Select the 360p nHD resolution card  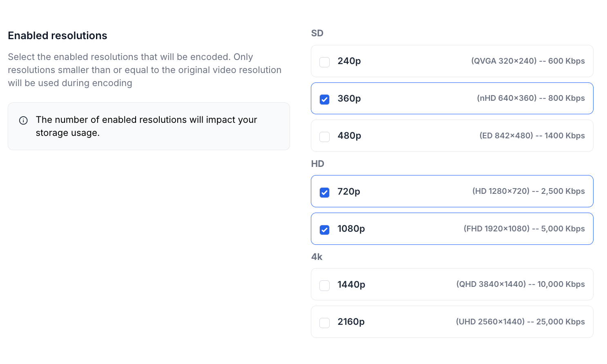(452, 98)
